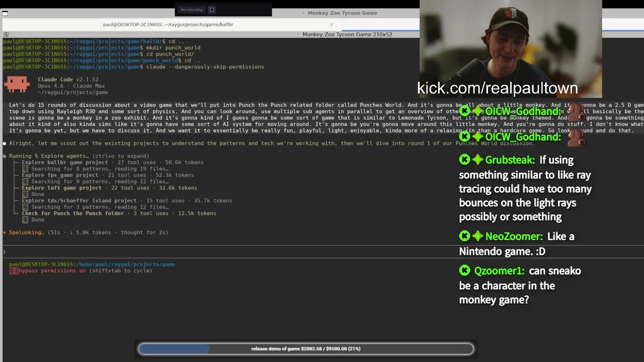Click the 'mkdir punch_world' command text
This screenshot has height=362, width=644.
tap(173, 48)
